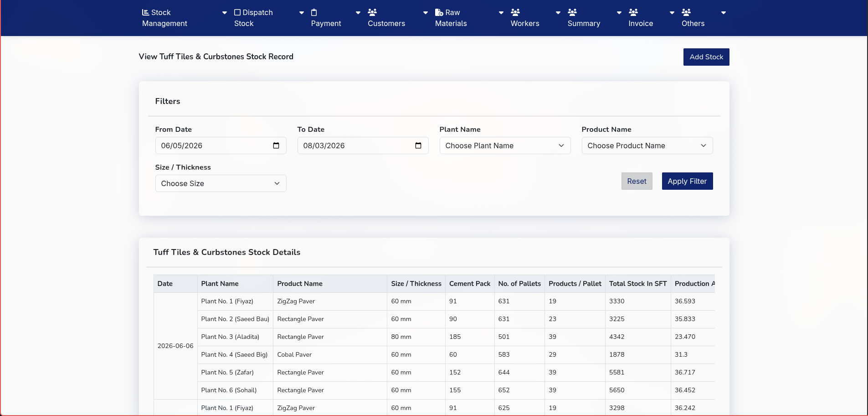Click the Apply Filter button

tap(687, 181)
